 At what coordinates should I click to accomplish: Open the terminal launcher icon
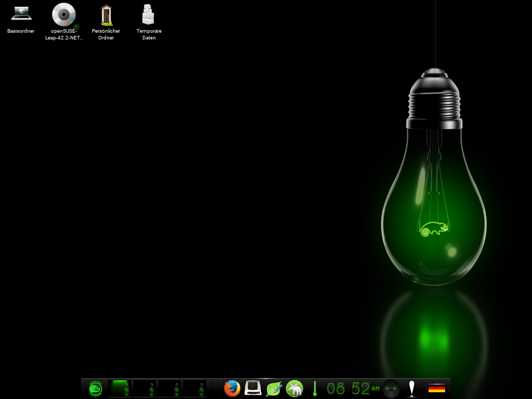tap(253, 389)
